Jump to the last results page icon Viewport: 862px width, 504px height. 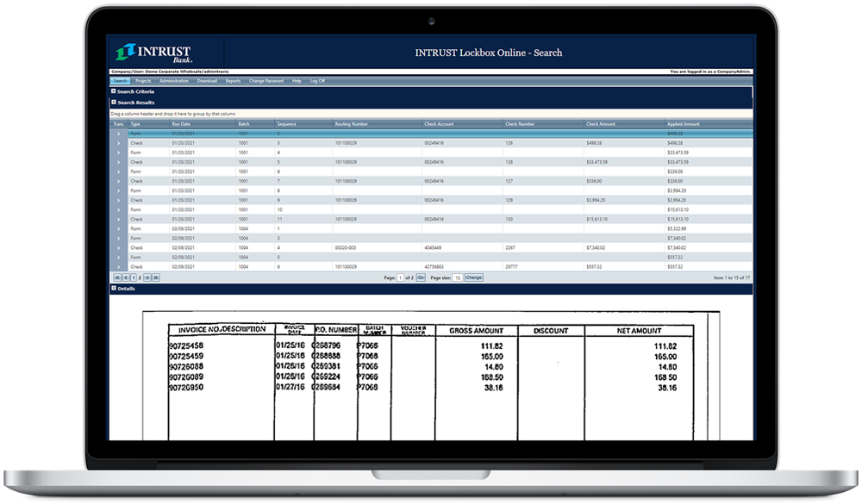[156, 277]
